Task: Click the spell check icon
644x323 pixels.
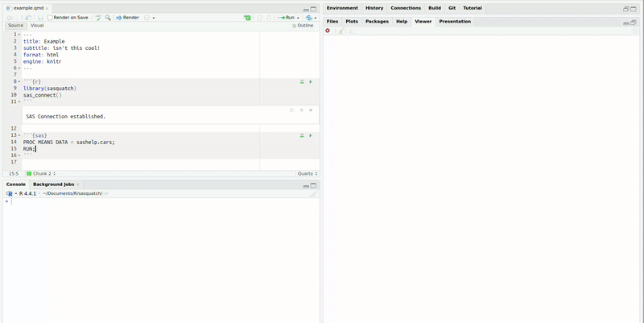Action: click(x=97, y=17)
